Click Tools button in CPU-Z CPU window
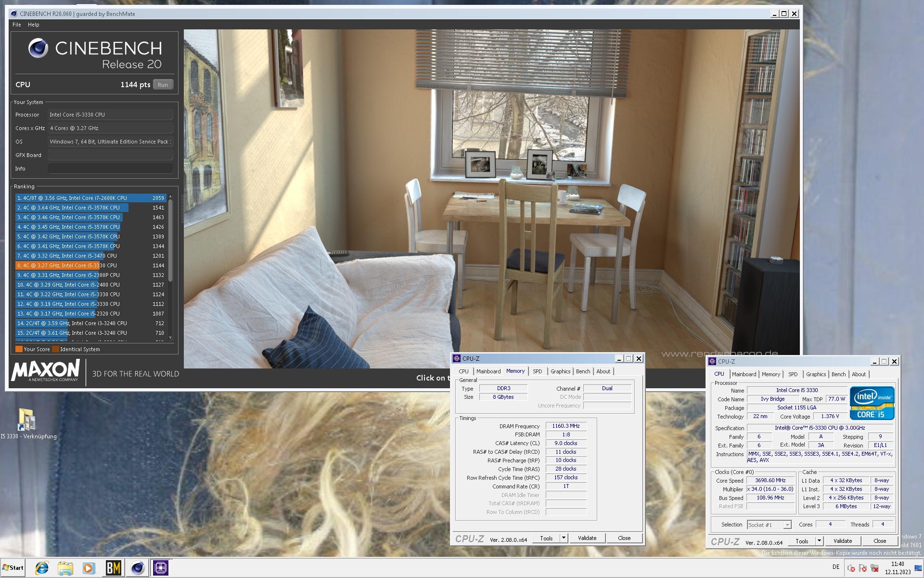The image size is (924, 578). click(802, 541)
